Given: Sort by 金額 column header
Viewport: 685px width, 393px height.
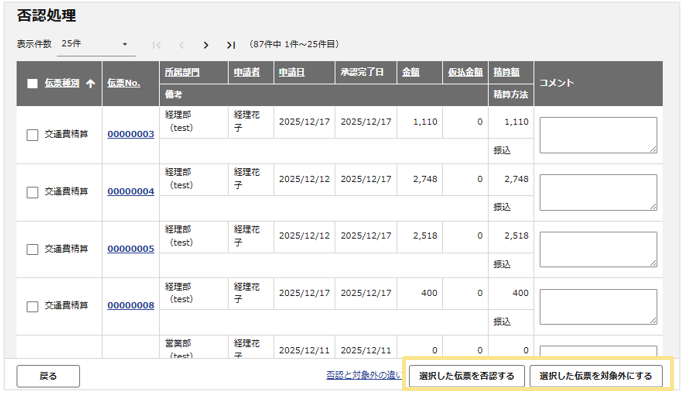Looking at the screenshot, I should click(x=411, y=72).
